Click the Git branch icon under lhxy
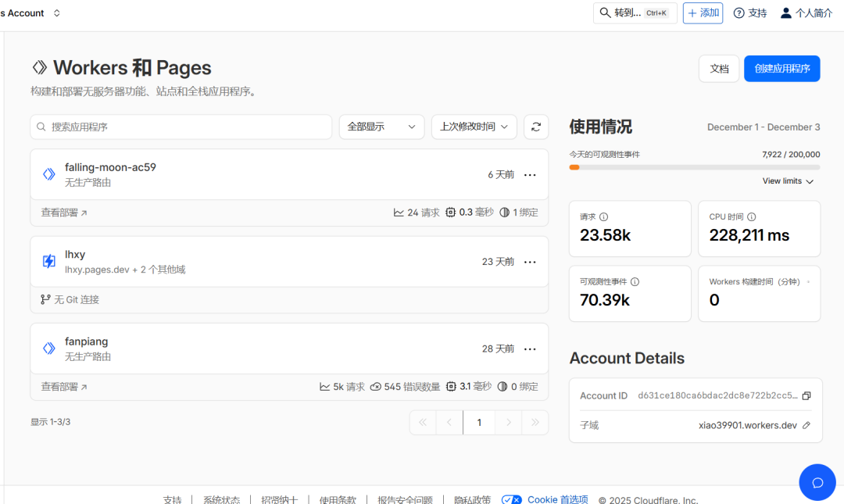 [x=45, y=299]
